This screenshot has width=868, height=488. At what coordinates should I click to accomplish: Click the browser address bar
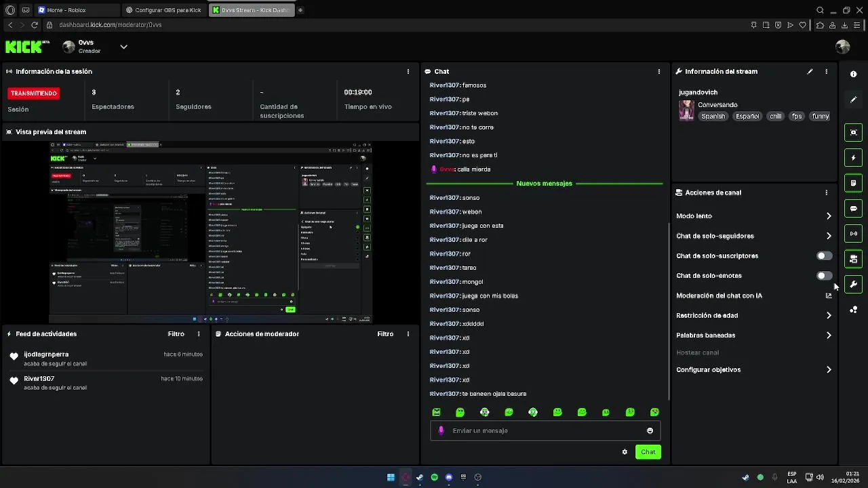coord(393,25)
